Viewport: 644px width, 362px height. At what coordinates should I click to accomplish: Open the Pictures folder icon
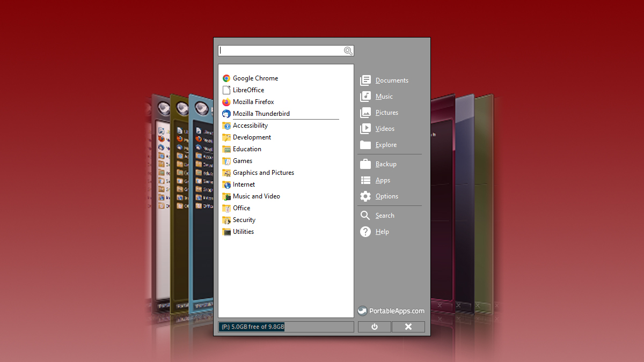[365, 113]
